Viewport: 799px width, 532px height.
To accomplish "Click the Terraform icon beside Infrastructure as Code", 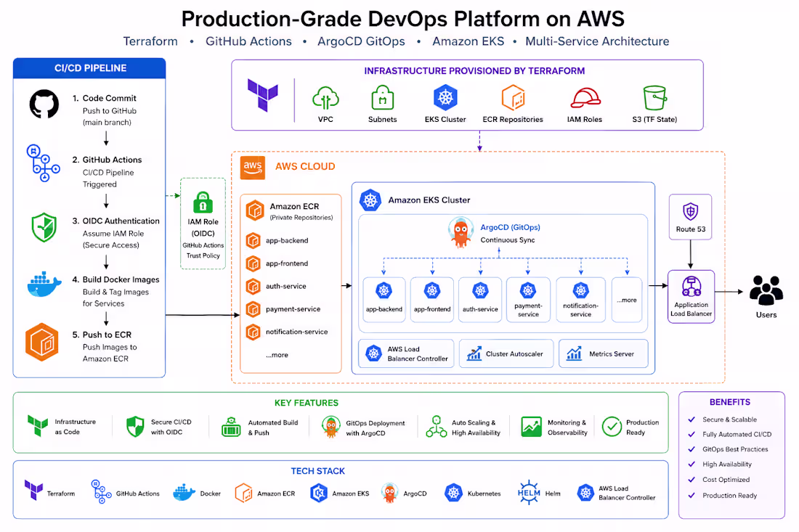I will 38,425.
